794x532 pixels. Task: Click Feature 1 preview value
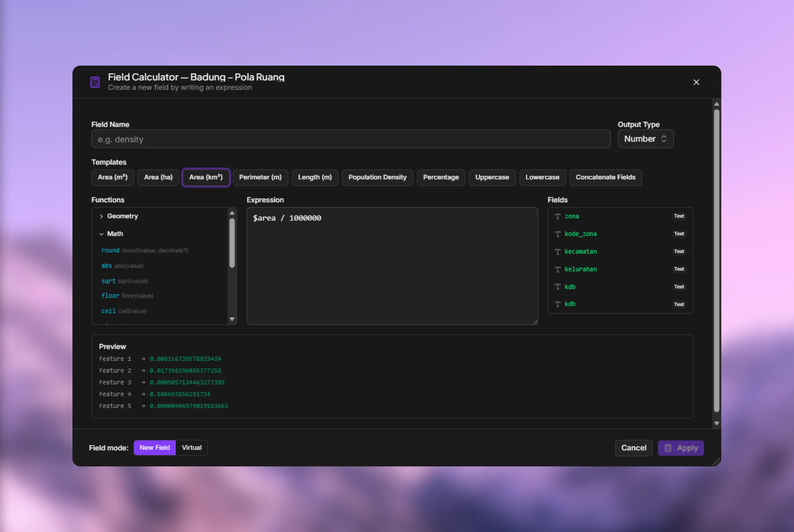(185, 359)
